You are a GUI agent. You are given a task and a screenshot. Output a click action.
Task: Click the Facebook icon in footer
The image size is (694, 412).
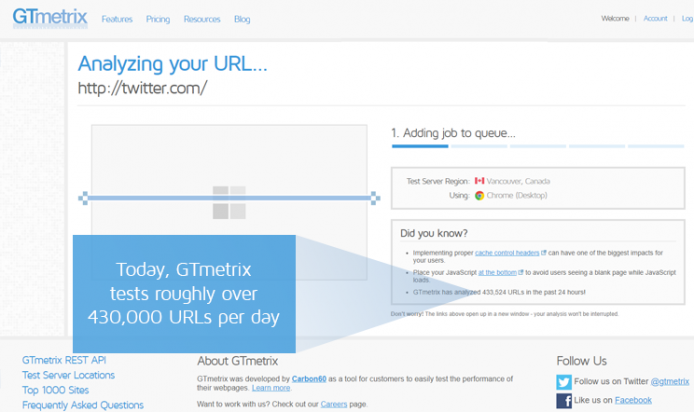pyautogui.click(x=564, y=400)
